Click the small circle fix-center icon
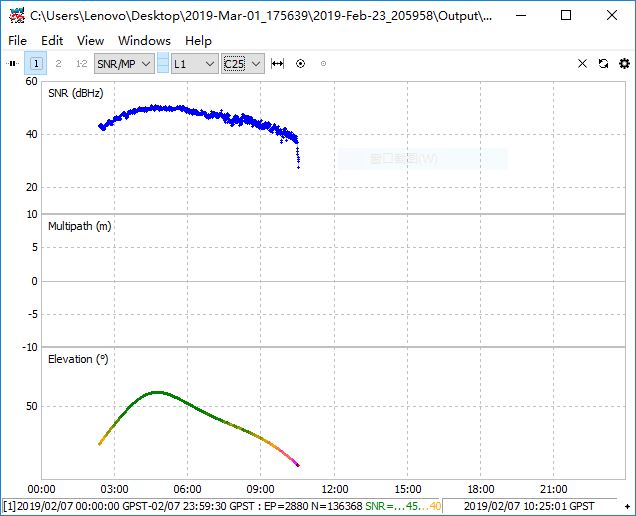 click(323, 64)
